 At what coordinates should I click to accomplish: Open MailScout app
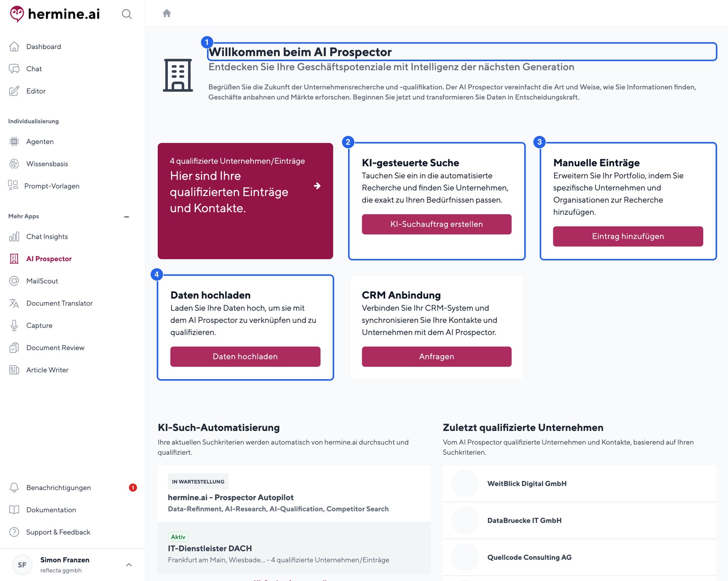tap(42, 281)
